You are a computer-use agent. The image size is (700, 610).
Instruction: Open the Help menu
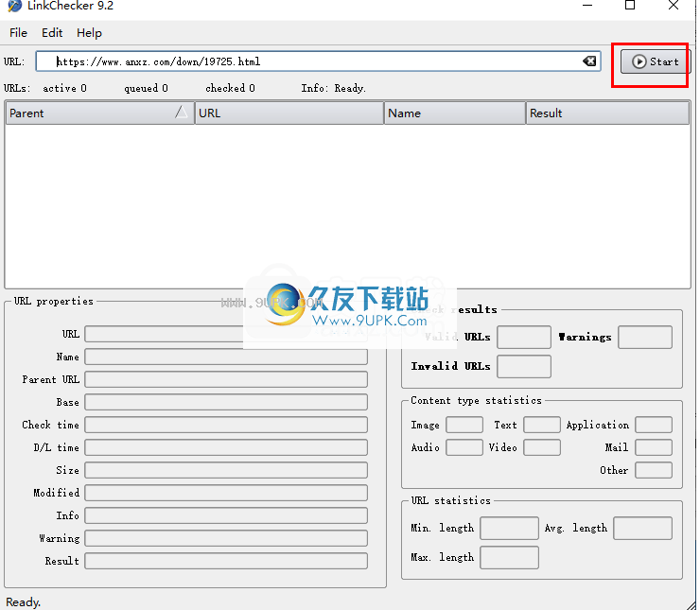click(89, 33)
